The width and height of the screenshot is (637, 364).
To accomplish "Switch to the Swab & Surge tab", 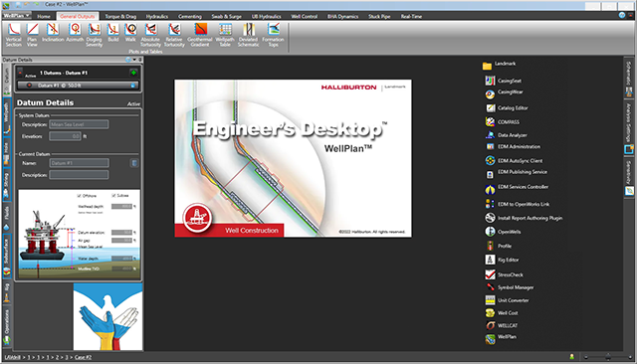I will pos(226,16).
